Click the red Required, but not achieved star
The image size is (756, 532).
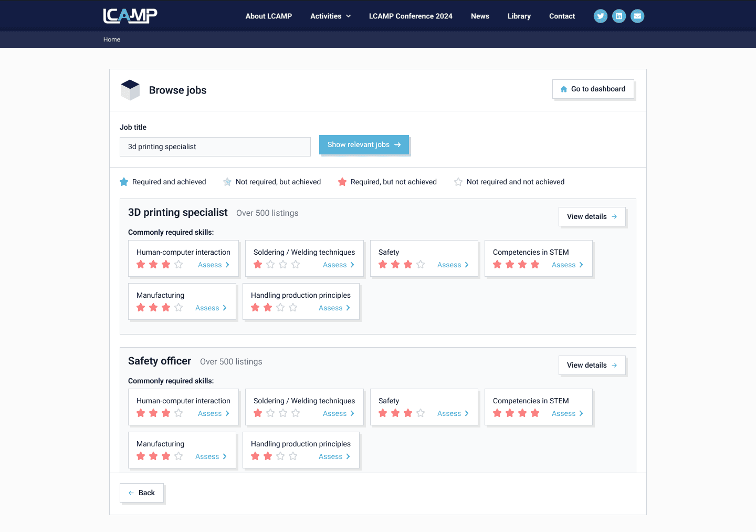(x=342, y=182)
